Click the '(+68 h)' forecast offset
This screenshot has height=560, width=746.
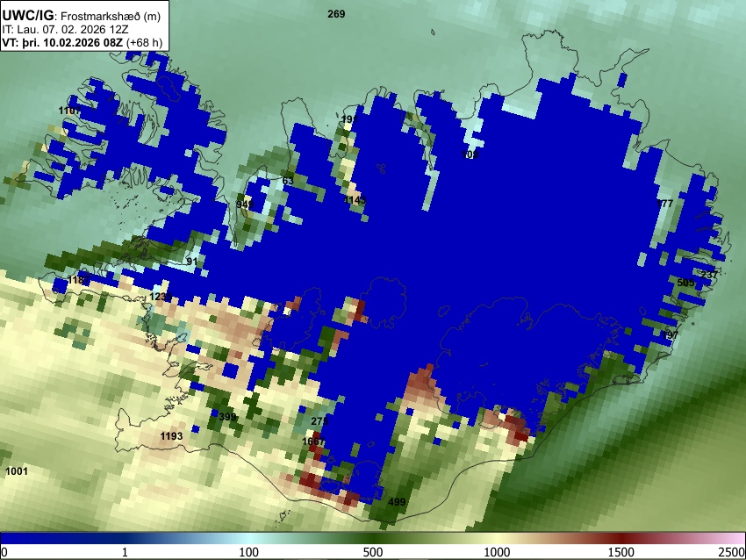point(144,42)
